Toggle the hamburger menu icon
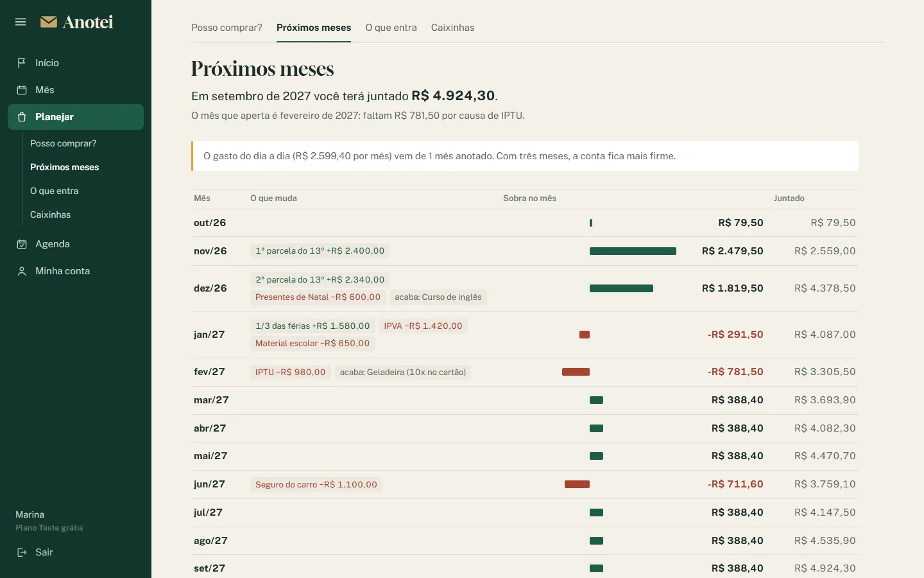This screenshot has height=578, width=924. (21, 22)
